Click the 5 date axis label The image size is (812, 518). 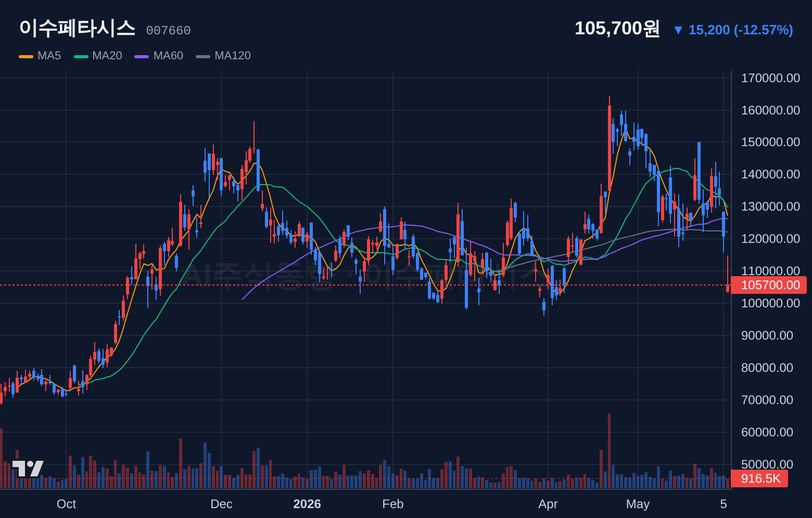[724, 504]
